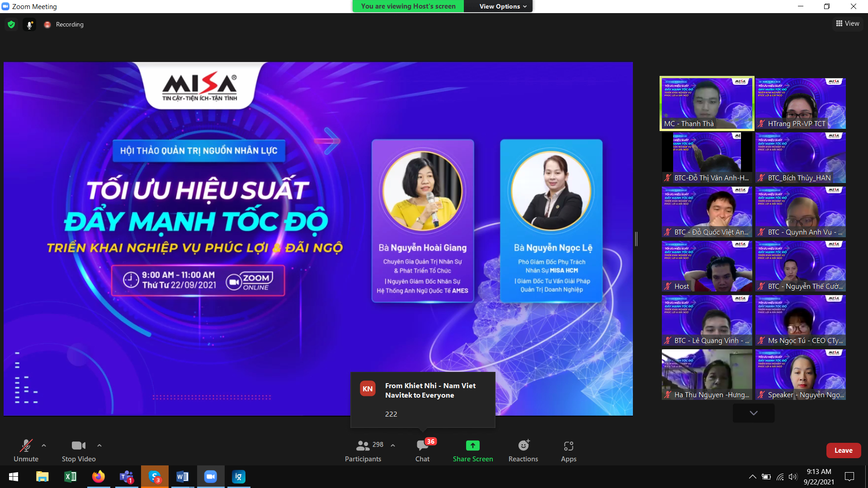Click the shared MISA presentation slide
868x488 pixels.
click(318, 239)
